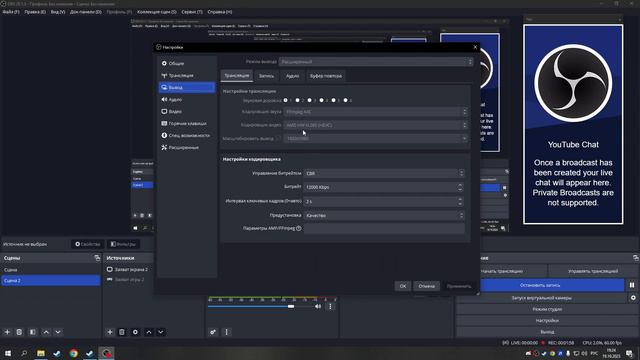Open virtual camera settings gear icon
The height and width of the screenshot is (360, 640).
633,298
